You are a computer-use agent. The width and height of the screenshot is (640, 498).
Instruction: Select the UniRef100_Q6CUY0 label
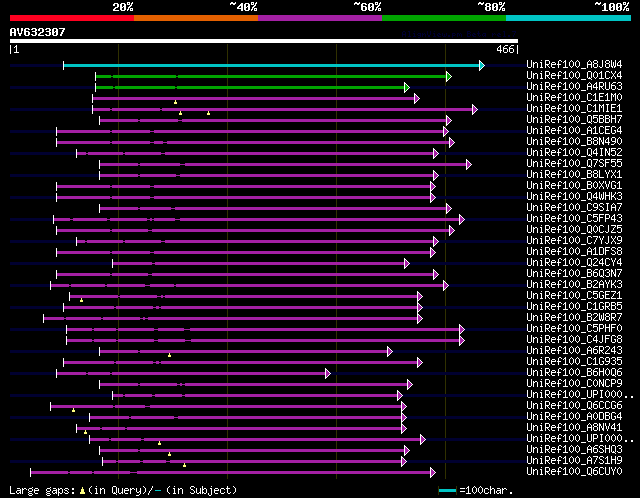point(574,472)
